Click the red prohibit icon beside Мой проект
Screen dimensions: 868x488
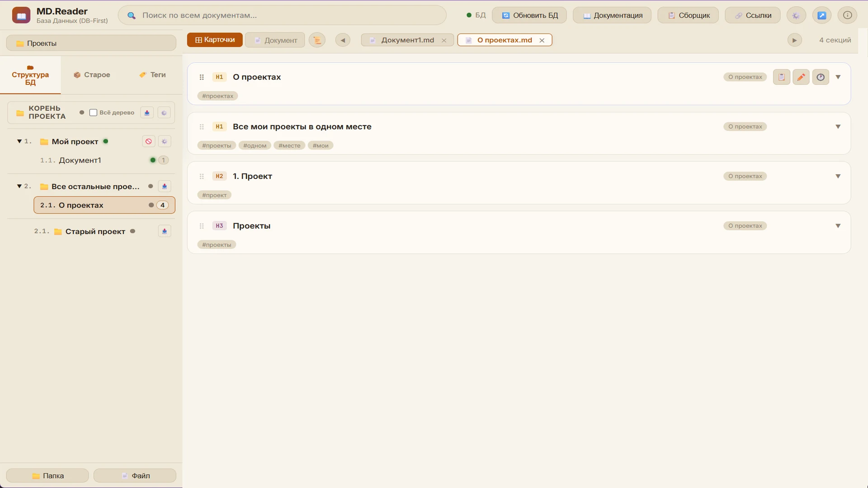[x=148, y=141]
